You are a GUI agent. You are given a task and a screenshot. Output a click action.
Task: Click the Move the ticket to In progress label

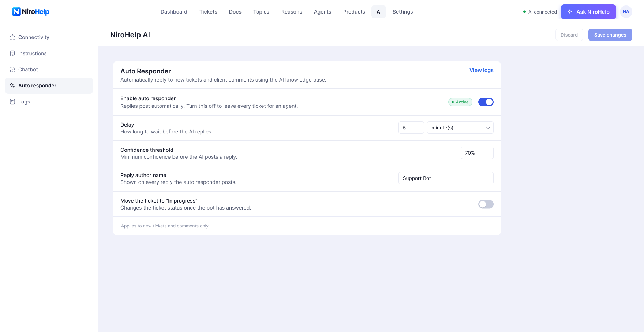[159, 201]
